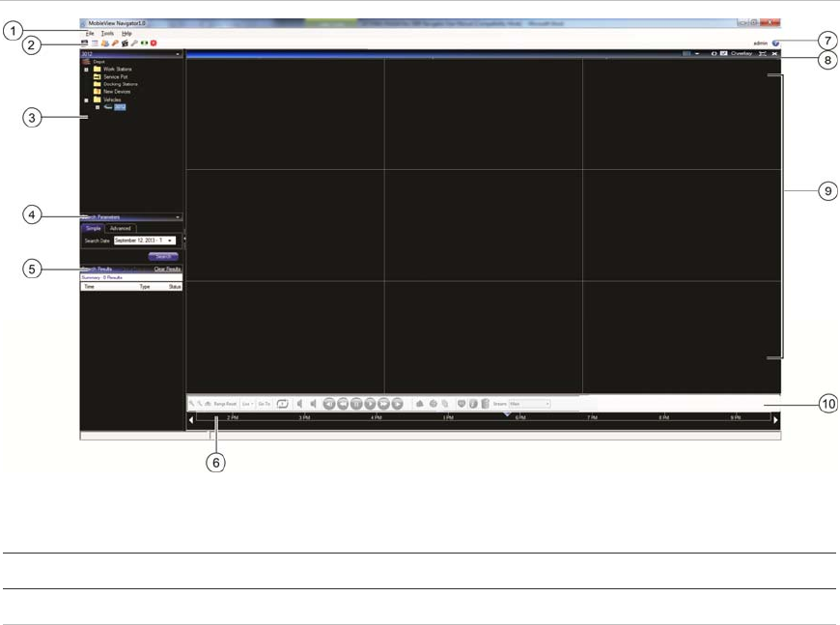Screen dimensions: 840x625
Task: Click the fullscreen expand icon in the viewer
Action: coord(763,53)
